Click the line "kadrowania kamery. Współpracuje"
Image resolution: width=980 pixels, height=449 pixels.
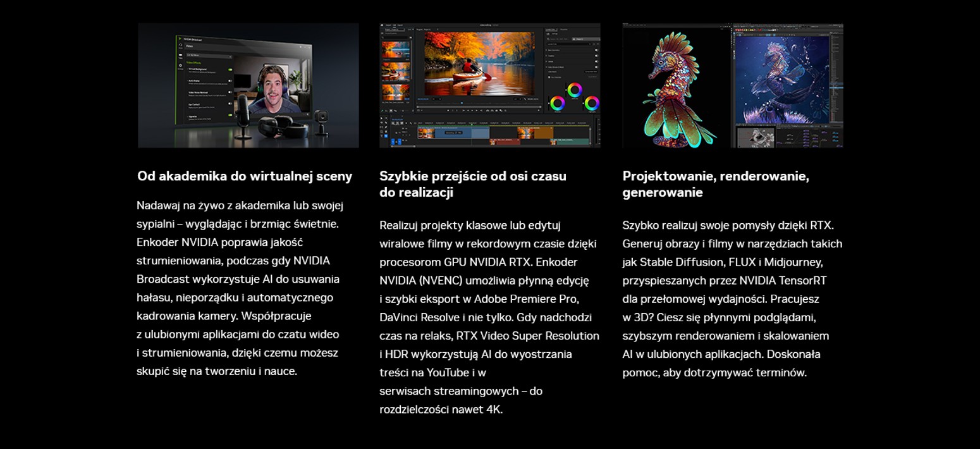point(224,316)
